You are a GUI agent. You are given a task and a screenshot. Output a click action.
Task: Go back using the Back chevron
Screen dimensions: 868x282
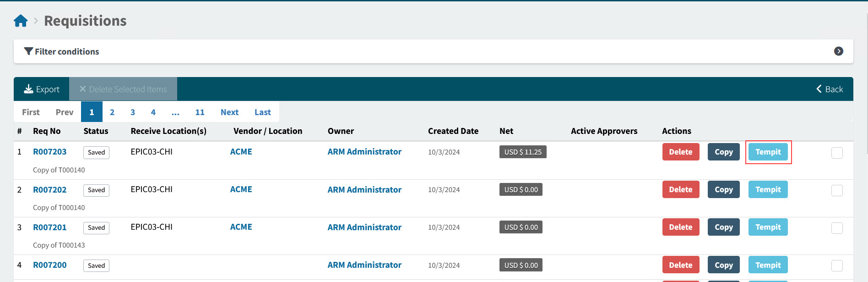[829, 89]
